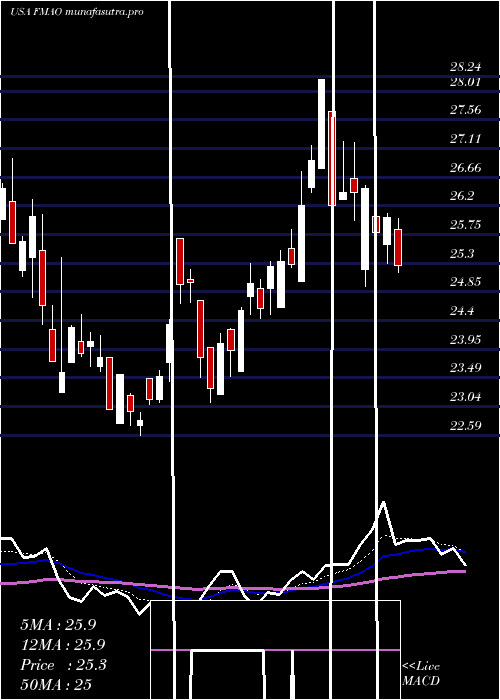Click the 26.66 price axis label
This screenshot has width=500, height=700.
(466, 168)
